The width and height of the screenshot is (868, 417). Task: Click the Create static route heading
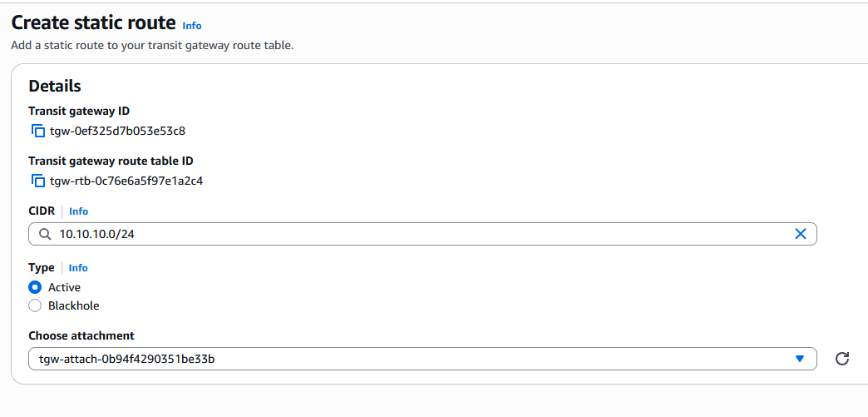[93, 23]
